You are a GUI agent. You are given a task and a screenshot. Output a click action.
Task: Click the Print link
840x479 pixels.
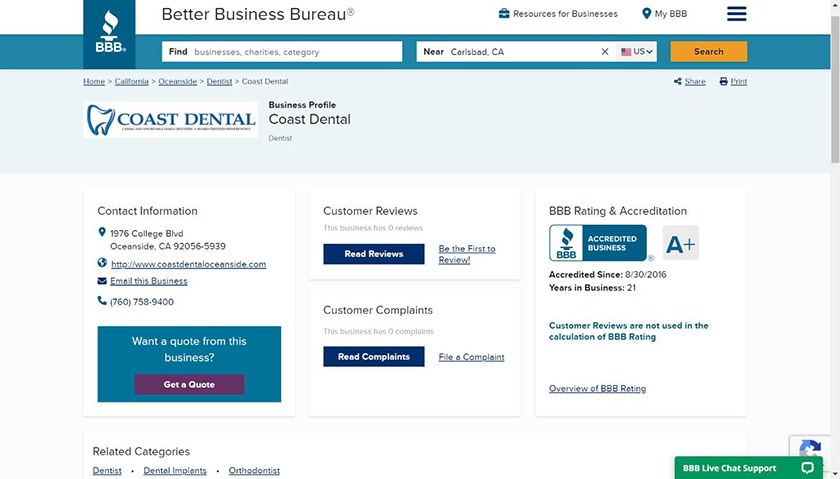click(x=738, y=81)
